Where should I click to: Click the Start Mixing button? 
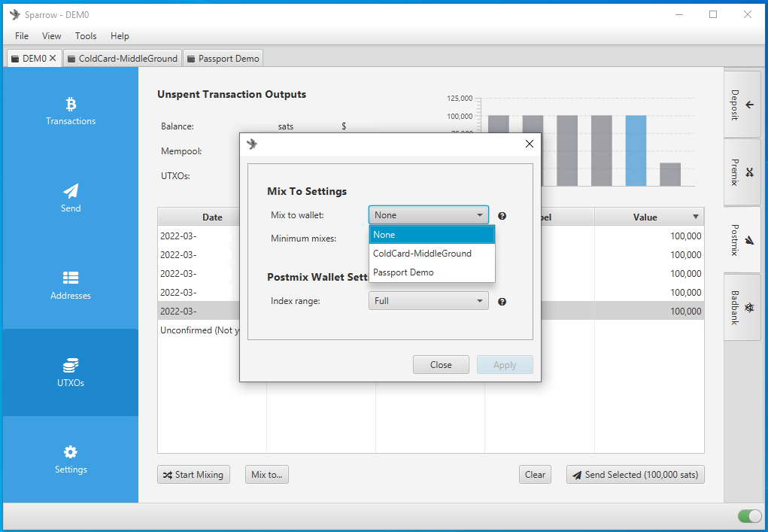coord(193,474)
